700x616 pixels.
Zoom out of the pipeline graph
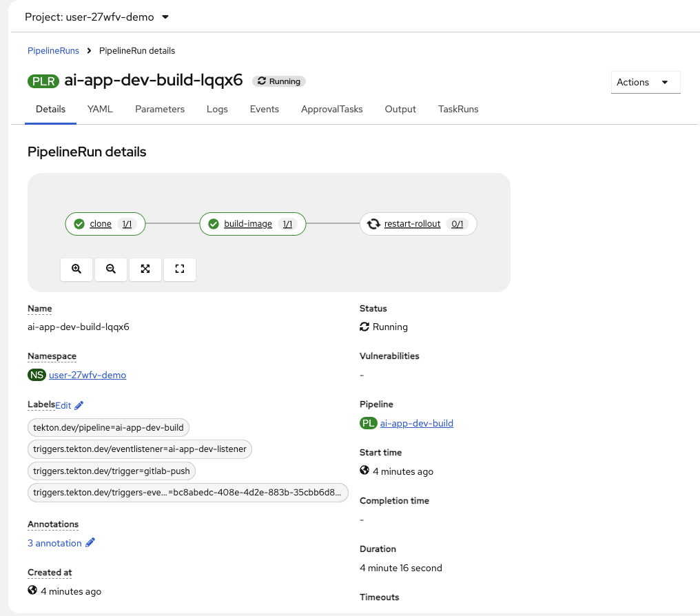[x=111, y=269]
